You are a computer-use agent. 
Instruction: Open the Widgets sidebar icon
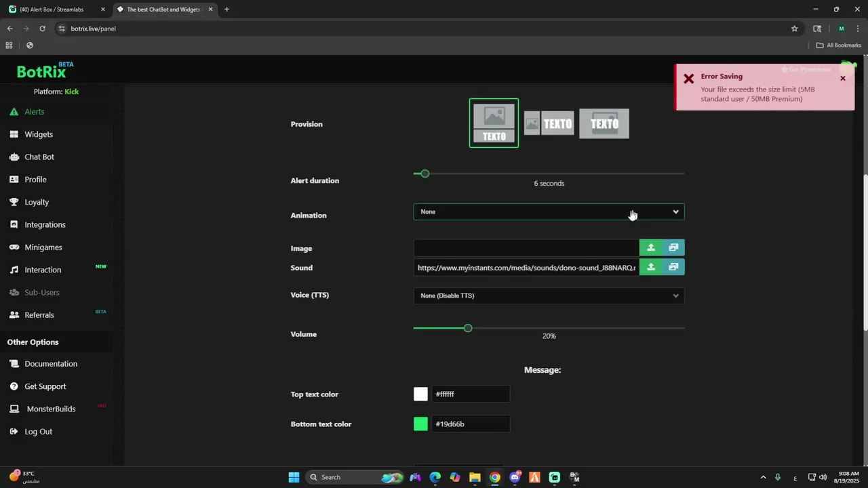point(14,134)
